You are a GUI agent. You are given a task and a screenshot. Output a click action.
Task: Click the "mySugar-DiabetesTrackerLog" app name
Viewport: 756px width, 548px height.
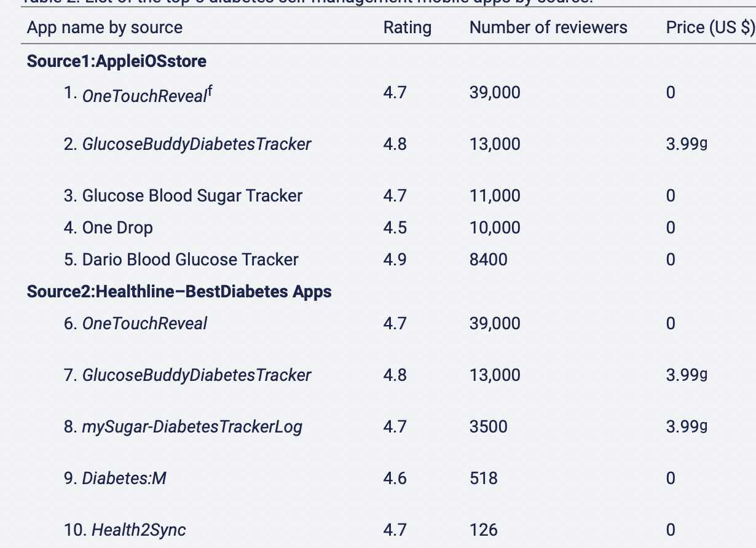tap(192, 426)
